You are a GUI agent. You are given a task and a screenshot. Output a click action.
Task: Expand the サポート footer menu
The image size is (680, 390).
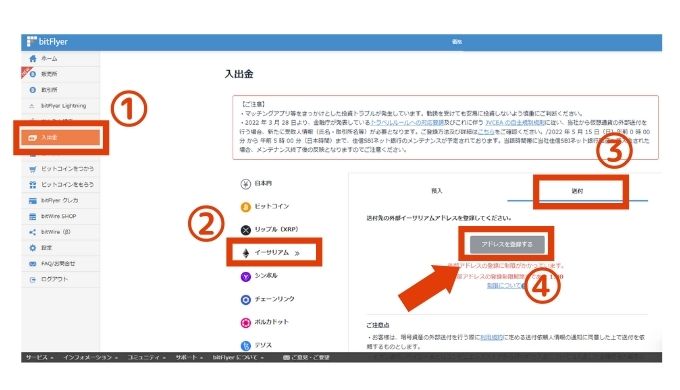click(190, 357)
